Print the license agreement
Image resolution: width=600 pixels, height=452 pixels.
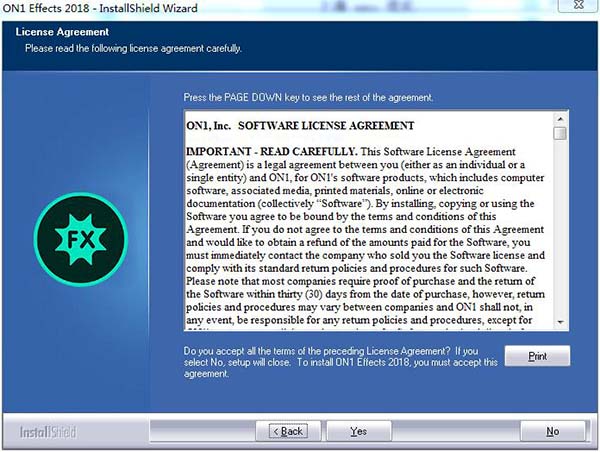[537, 356]
